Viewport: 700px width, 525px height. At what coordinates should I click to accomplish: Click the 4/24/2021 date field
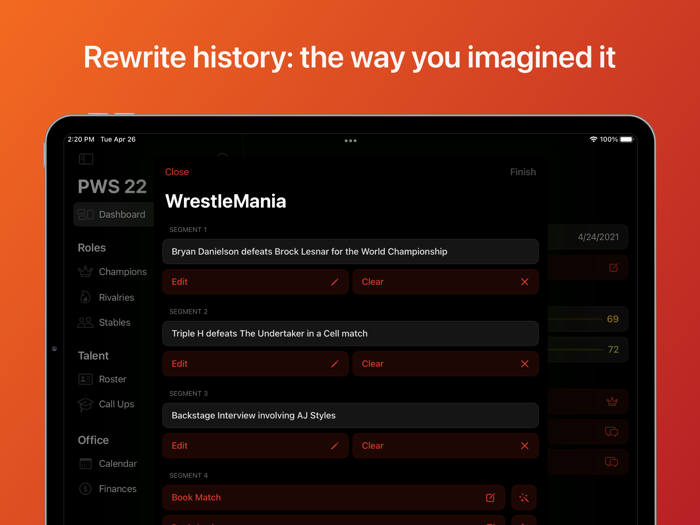588,237
